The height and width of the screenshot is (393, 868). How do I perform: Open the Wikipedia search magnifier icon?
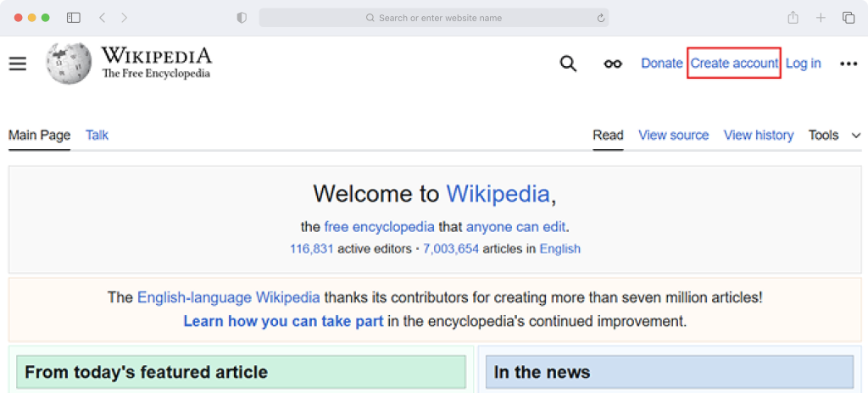[569, 64]
